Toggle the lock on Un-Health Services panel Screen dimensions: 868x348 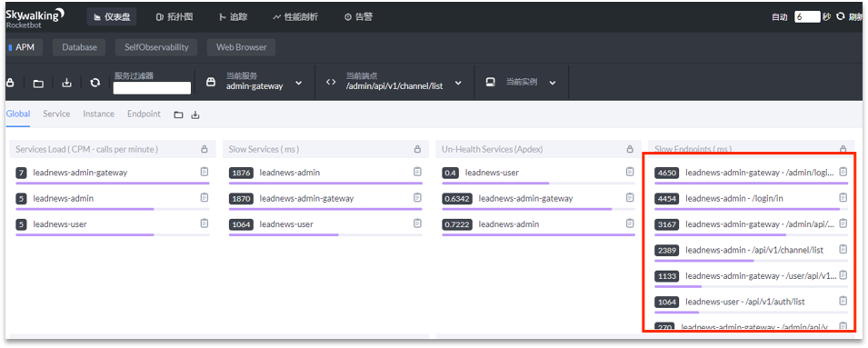(630, 149)
